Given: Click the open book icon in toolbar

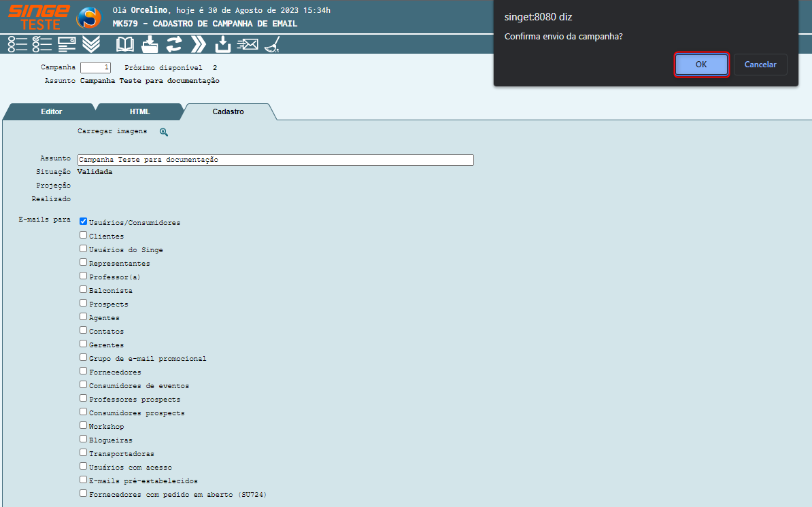Looking at the screenshot, I should [125, 45].
